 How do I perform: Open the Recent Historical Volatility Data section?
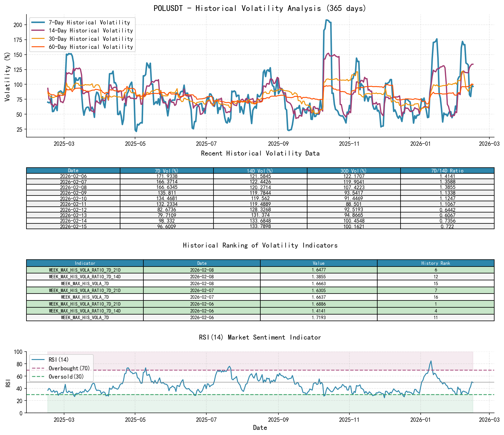[260, 153]
